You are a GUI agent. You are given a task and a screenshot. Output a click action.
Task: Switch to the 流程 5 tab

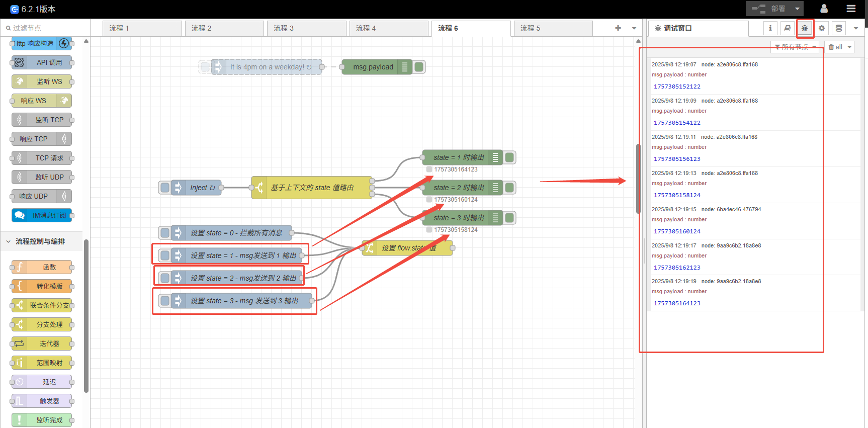click(552, 28)
